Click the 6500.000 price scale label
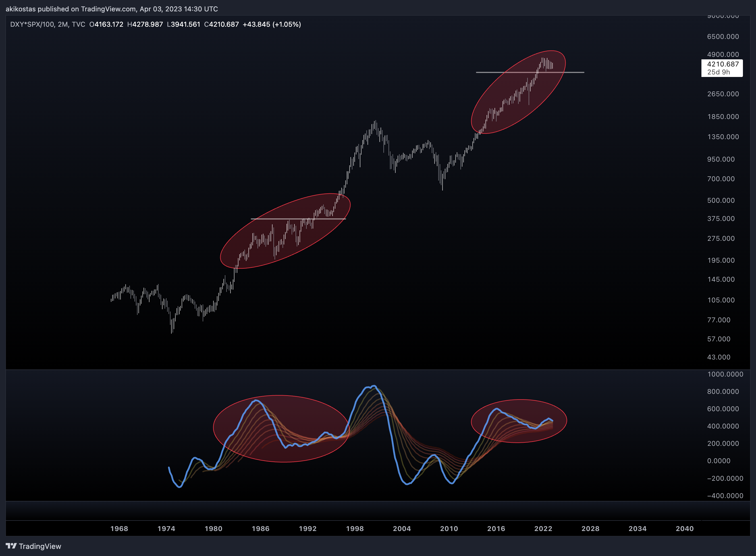 click(723, 36)
